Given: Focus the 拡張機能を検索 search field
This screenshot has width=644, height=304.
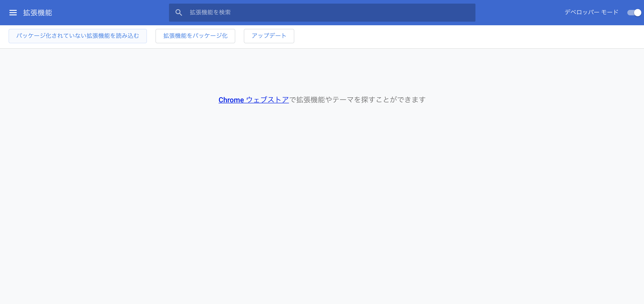Looking at the screenshot, I should pos(322,12).
